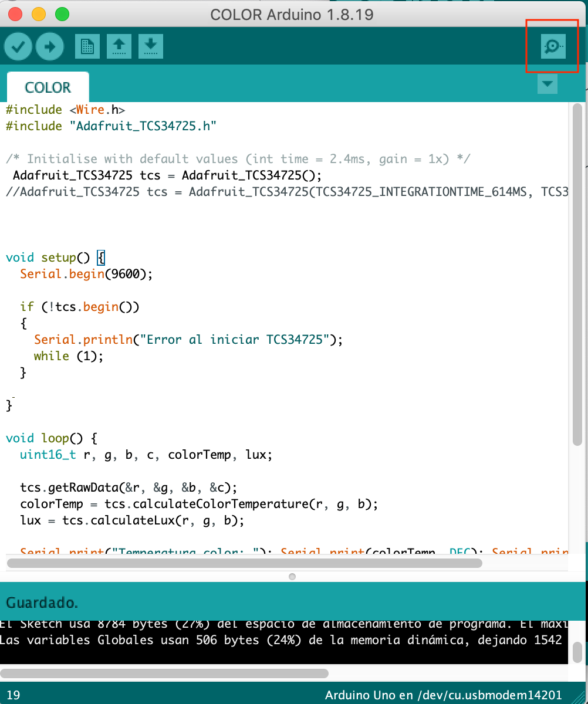Click the 'Guardado.' status message
Screen dimensions: 588x704
(x=42, y=603)
